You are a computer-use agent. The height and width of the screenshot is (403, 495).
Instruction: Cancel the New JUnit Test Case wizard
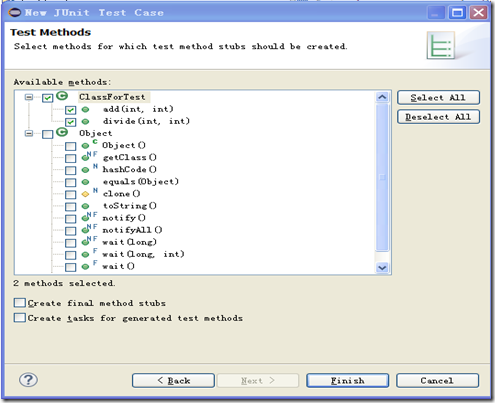tap(437, 380)
